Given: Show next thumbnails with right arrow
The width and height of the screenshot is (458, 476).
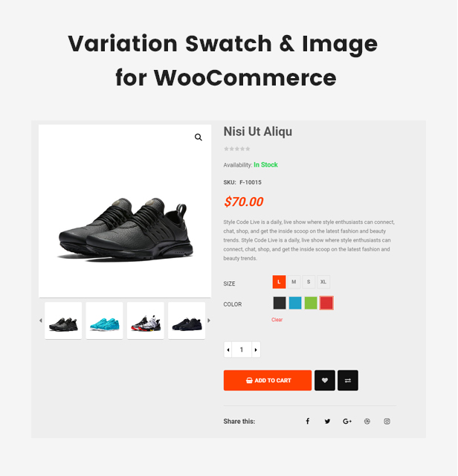Looking at the screenshot, I should pyautogui.click(x=209, y=321).
